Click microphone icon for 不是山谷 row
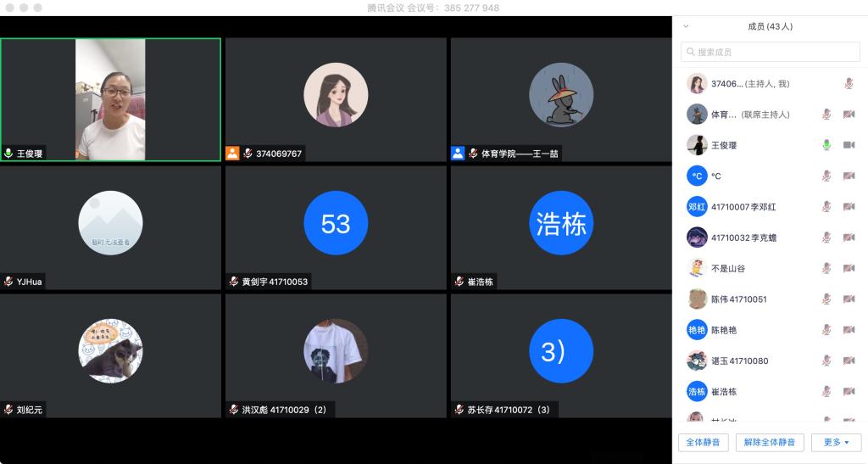This screenshot has width=868, height=464. pos(826,268)
